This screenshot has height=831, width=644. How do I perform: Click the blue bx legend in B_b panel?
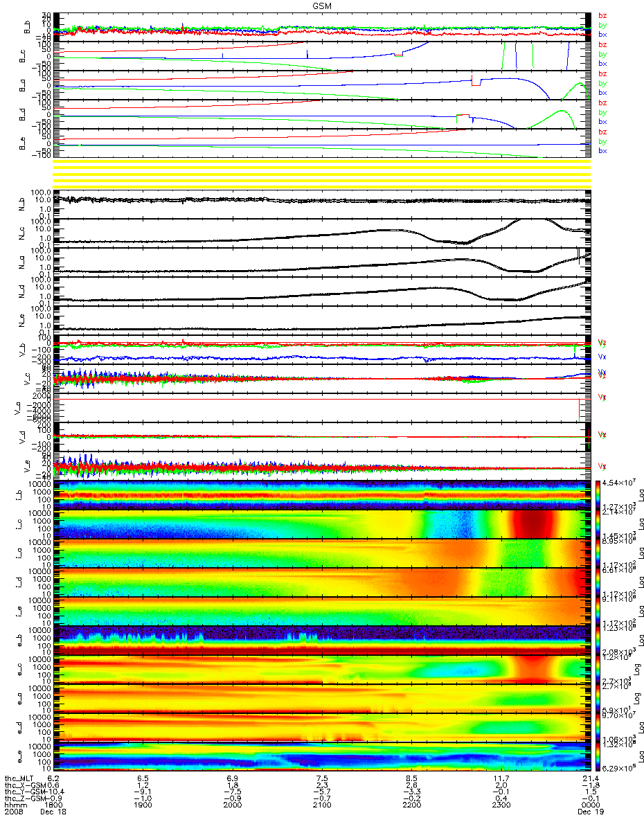click(602, 34)
